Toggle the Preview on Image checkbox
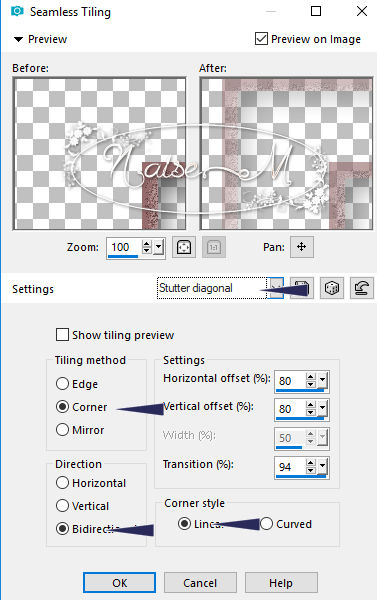 (x=261, y=39)
